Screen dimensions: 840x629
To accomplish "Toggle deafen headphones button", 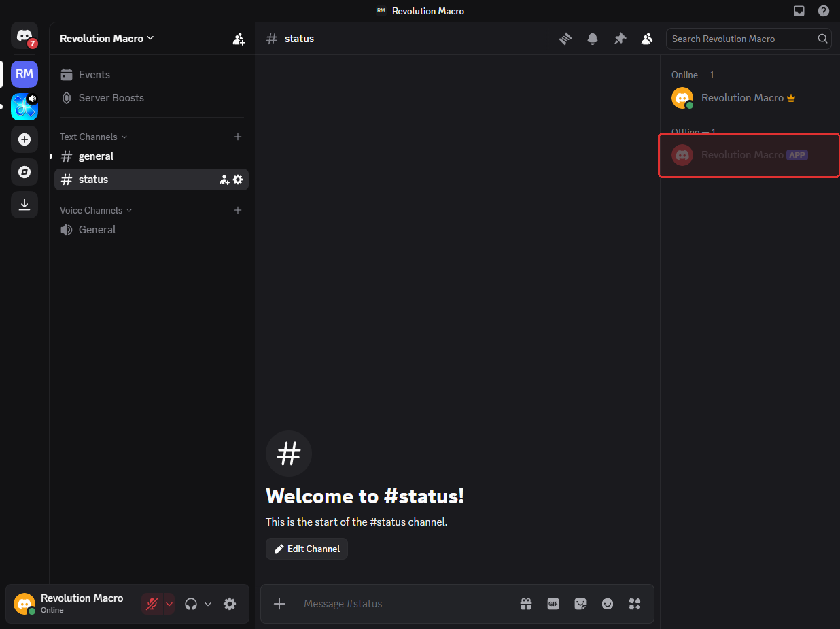I will click(x=191, y=604).
